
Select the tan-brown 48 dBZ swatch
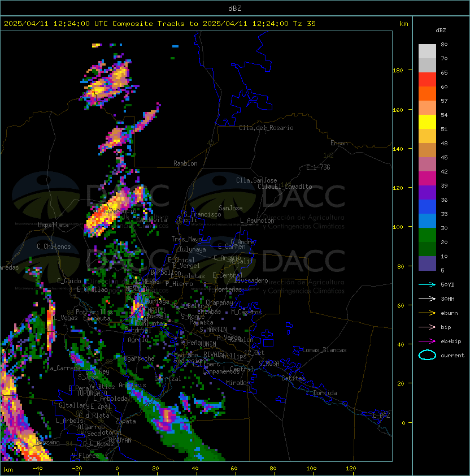point(427,150)
